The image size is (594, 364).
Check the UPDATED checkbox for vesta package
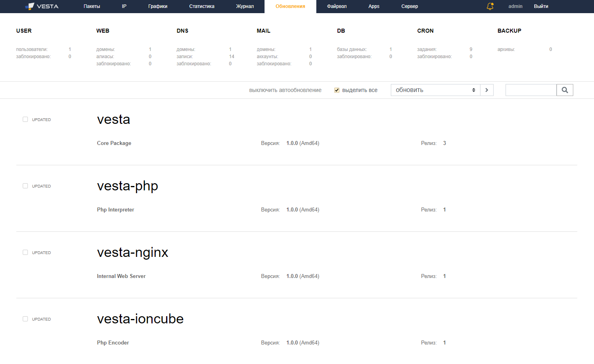point(25,119)
